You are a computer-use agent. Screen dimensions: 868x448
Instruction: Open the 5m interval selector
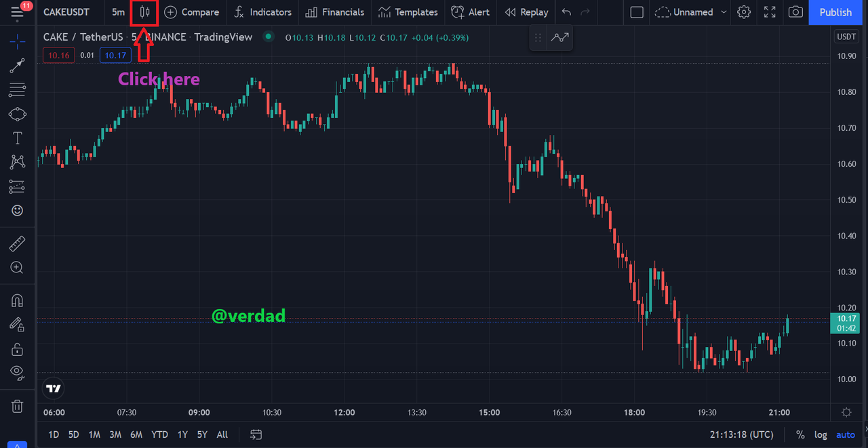[x=119, y=12]
